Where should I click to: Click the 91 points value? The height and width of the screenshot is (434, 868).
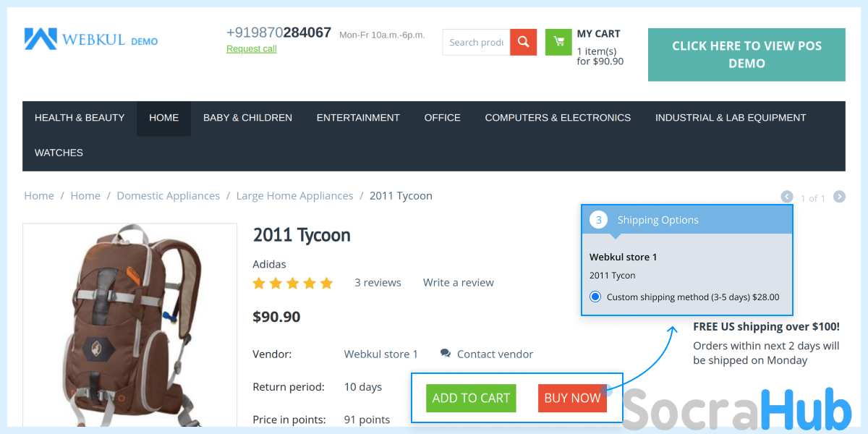coord(367,420)
